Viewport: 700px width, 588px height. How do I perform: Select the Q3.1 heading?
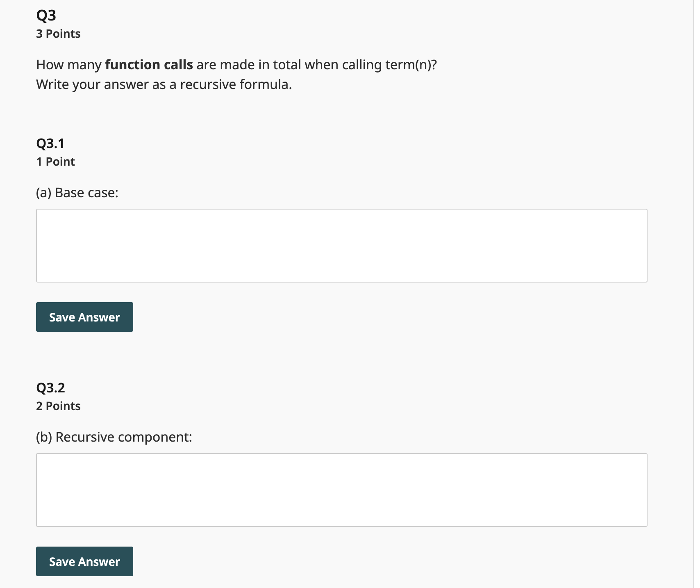coord(50,143)
